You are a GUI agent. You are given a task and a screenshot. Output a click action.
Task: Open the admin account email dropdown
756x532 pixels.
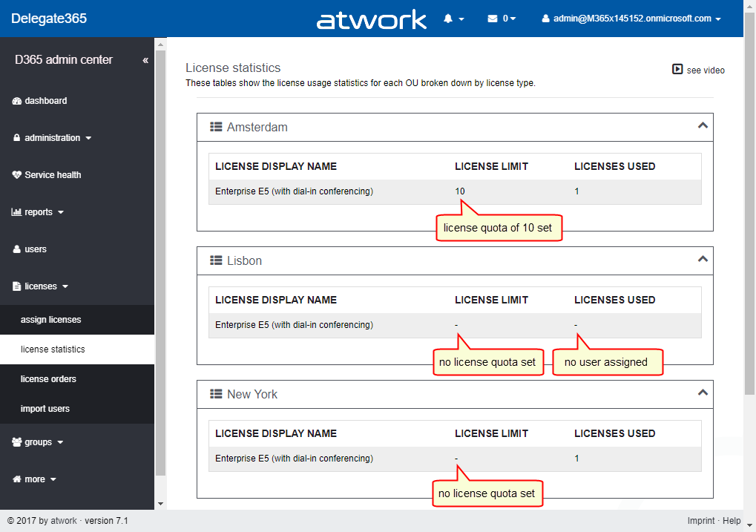click(x=637, y=19)
